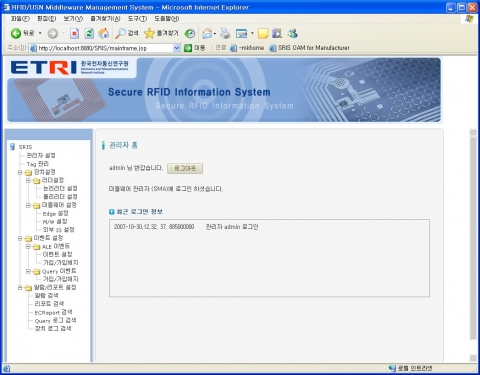Open 장치 로그 검색 in the tree
The width and height of the screenshot is (480, 375).
point(53,329)
